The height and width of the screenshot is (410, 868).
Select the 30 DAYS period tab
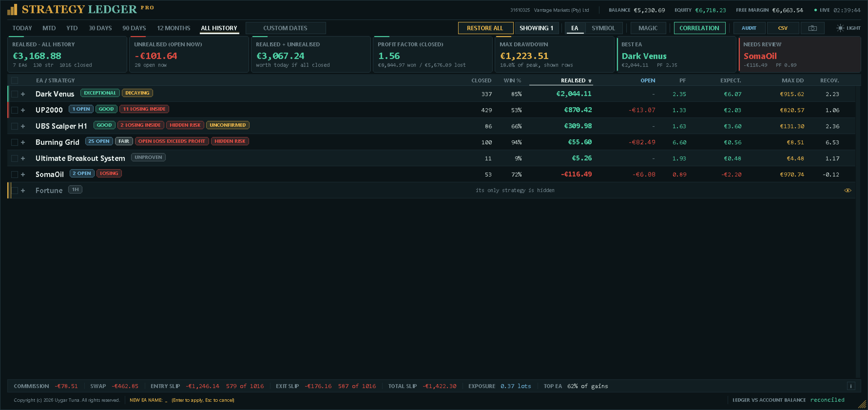pyautogui.click(x=100, y=28)
